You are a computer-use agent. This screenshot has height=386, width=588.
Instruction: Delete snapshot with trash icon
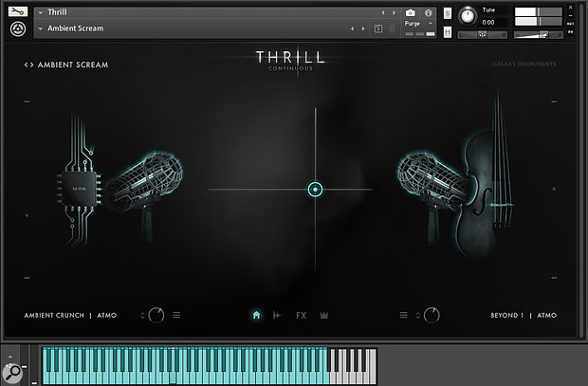[x=392, y=28]
